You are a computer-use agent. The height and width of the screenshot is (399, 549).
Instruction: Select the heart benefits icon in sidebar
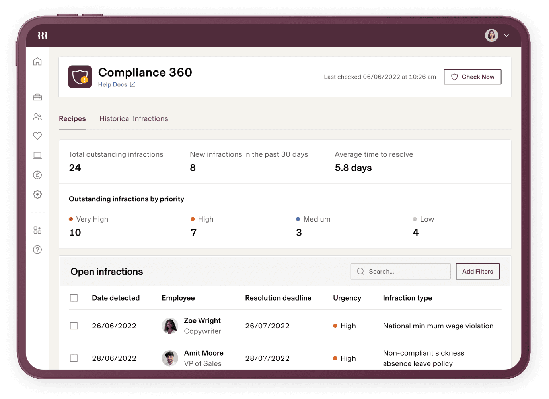37,136
